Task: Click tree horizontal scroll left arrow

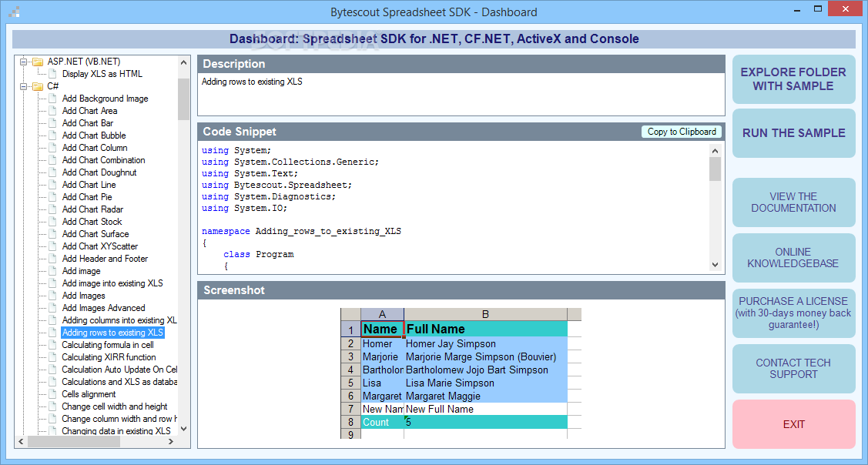Action: tap(21, 442)
